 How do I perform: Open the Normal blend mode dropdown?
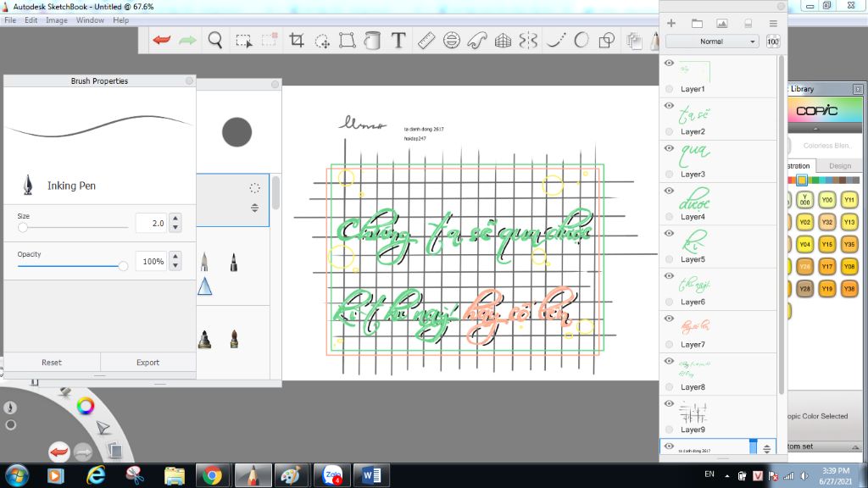(712, 42)
